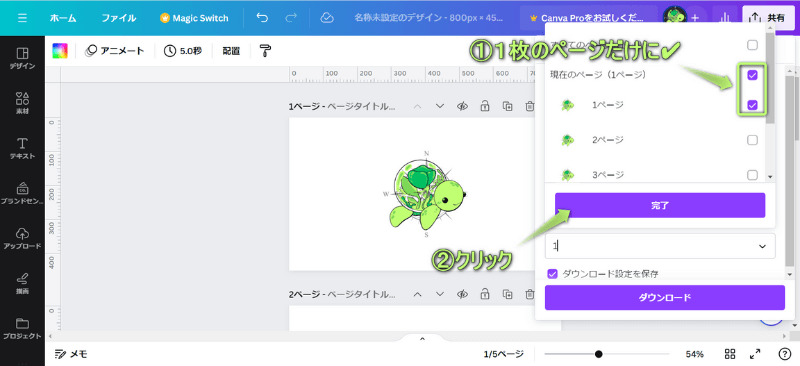Toggle 現在のページ（1ページ） checkbox
Image resolution: width=800 pixels, height=366 pixels.
pos(753,76)
